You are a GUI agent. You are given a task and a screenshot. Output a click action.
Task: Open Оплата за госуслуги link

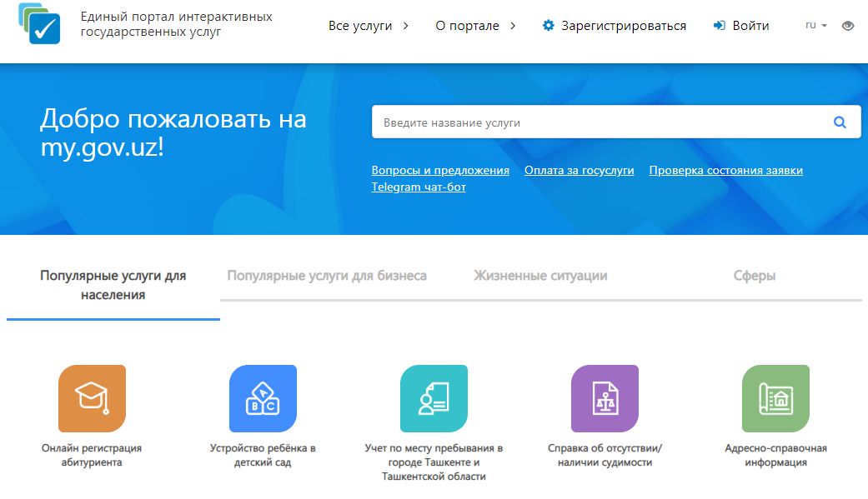pyautogui.click(x=579, y=171)
